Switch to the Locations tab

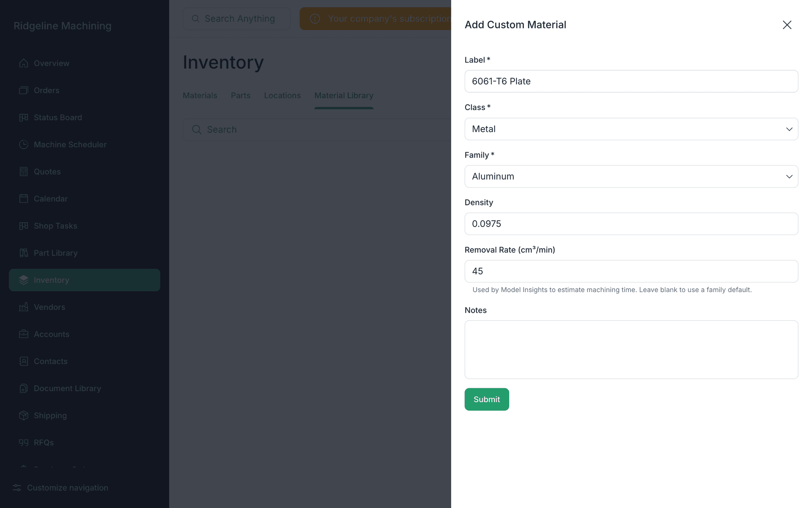[x=283, y=96]
